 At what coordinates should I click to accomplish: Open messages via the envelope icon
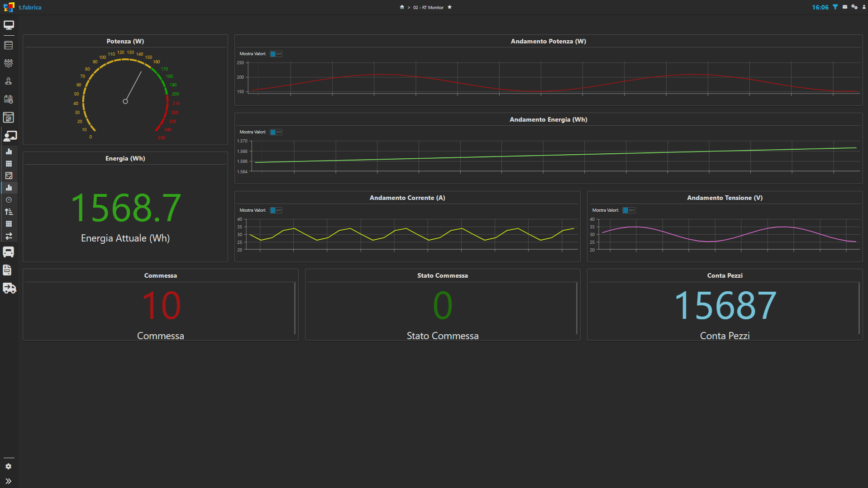pos(844,7)
